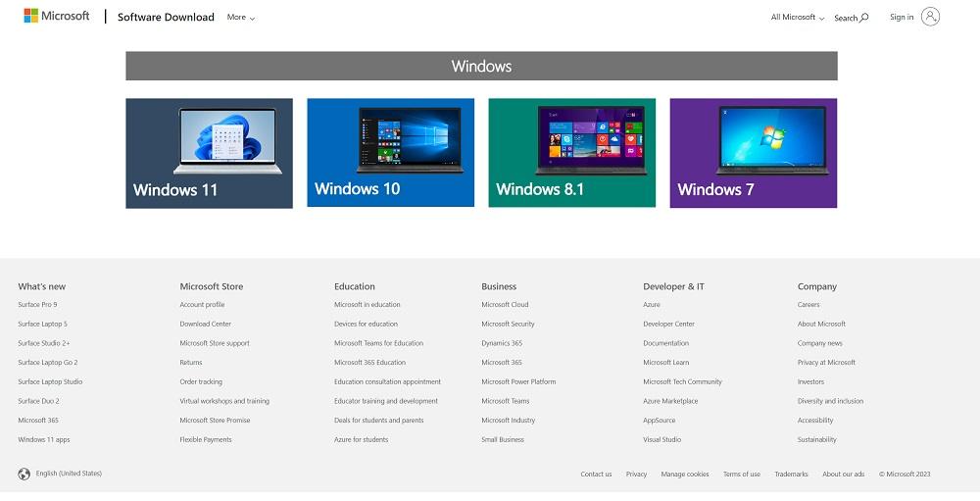This screenshot has width=980, height=501.
Task: Visit Microsoft Teams for Education link
Action: (378, 343)
